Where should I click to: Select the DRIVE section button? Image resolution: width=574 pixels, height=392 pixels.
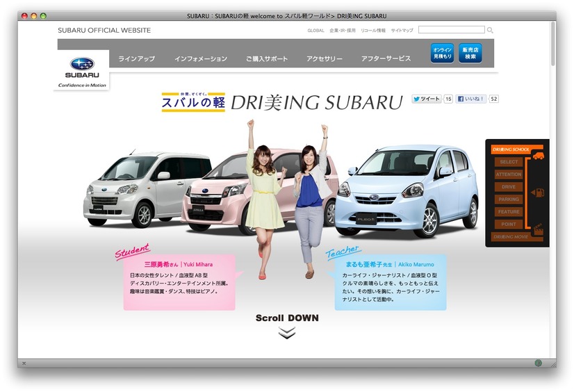point(509,187)
